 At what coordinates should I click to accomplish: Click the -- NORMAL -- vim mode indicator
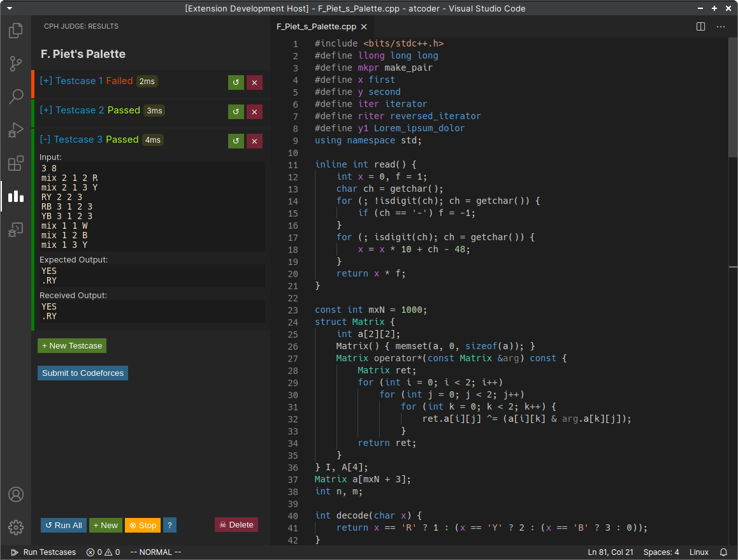coord(156,552)
